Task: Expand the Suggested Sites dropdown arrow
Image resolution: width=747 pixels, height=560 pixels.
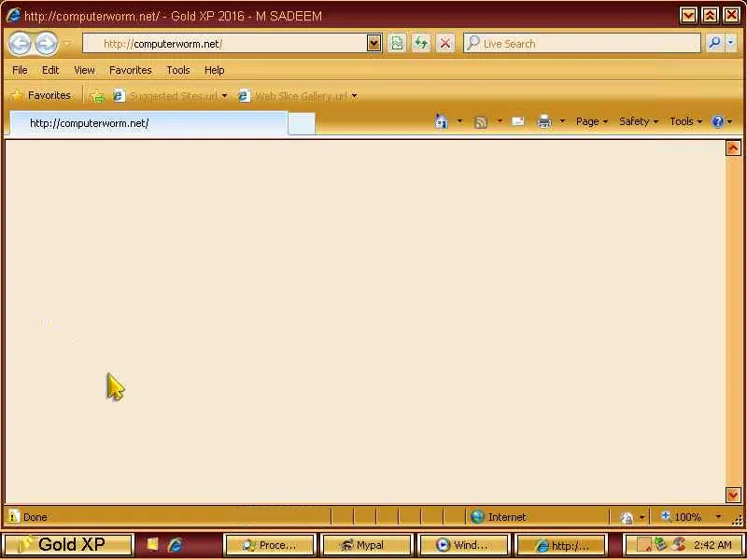Action: click(x=224, y=96)
